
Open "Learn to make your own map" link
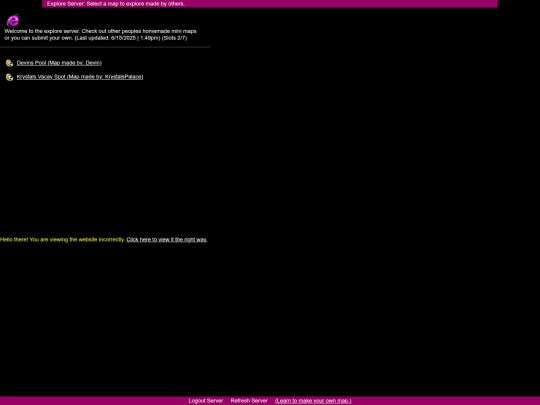pyautogui.click(x=313, y=401)
